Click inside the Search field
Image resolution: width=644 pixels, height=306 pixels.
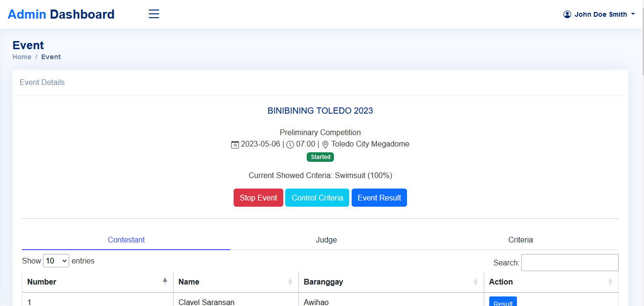[569, 262]
